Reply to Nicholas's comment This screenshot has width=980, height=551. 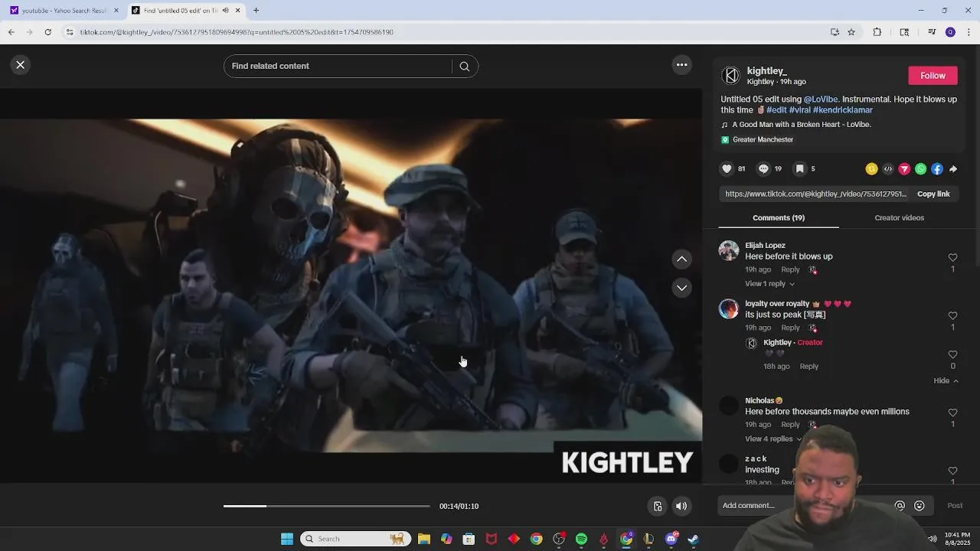pyautogui.click(x=790, y=425)
